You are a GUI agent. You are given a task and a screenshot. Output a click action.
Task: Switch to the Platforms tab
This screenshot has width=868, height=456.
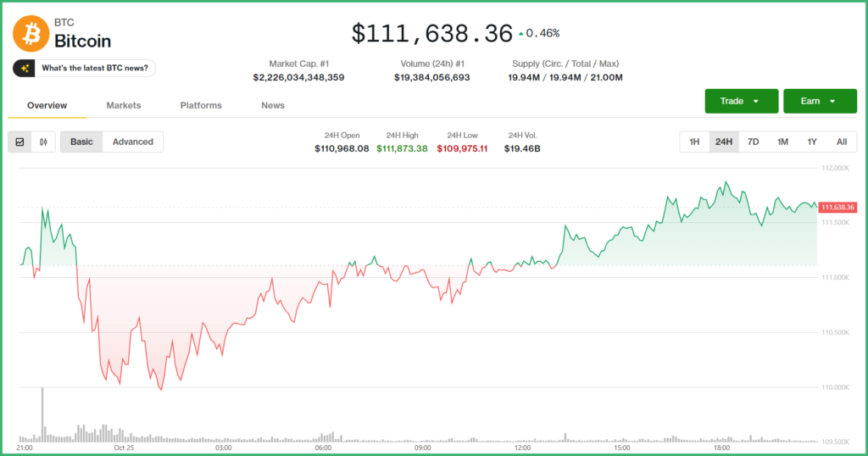coord(201,105)
